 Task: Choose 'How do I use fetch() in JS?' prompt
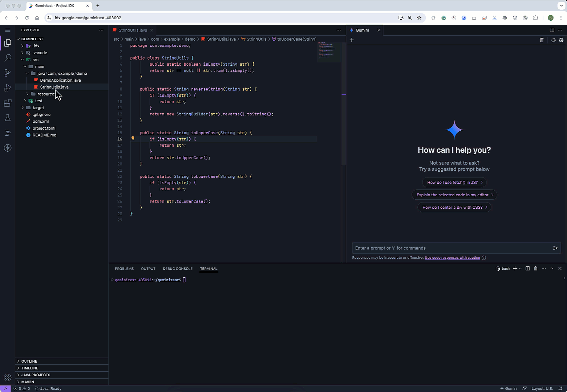[x=454, y=182]
